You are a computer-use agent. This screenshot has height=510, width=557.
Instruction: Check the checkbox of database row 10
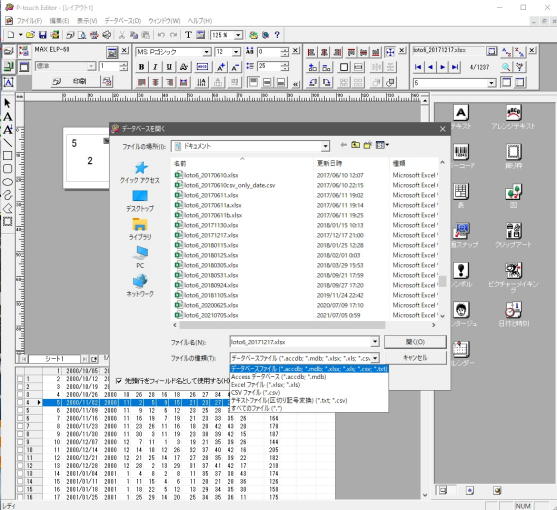click(x=20, y=450)
